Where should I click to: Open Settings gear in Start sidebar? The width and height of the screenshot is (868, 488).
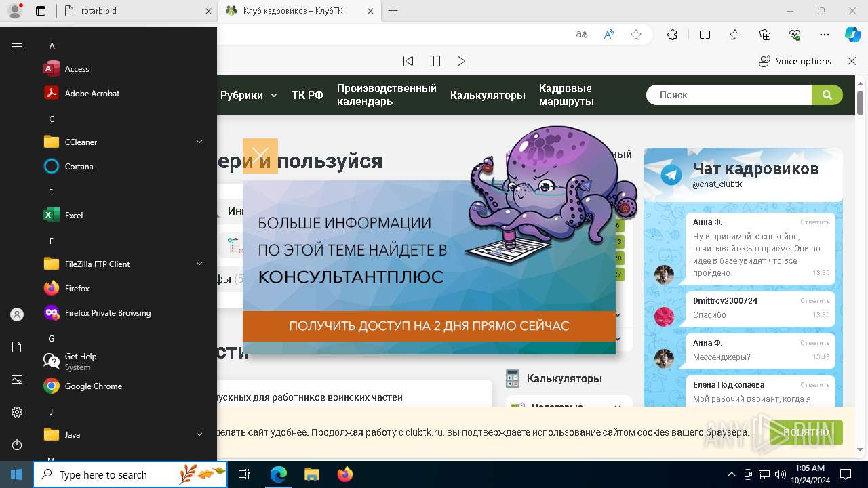(17, 412)
